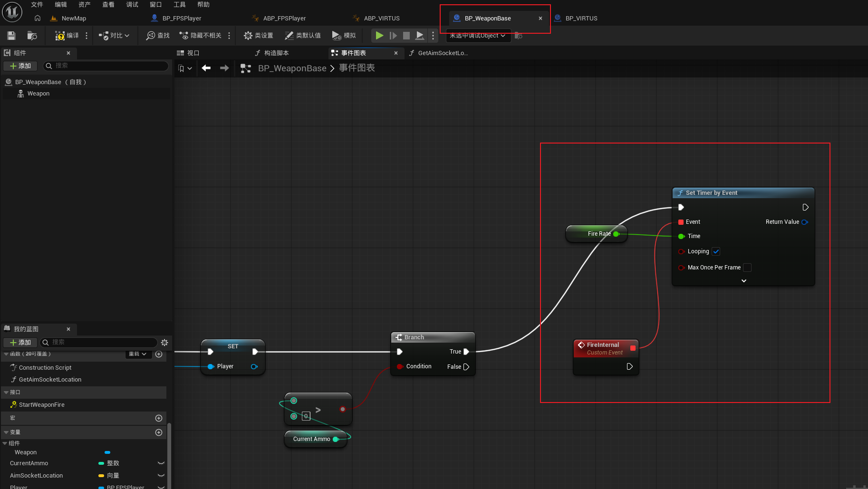Viewport: 868px width, 489px height.
Task: Enable the Max Once Per Frame checkbox
Action: (x=747, y=268)
